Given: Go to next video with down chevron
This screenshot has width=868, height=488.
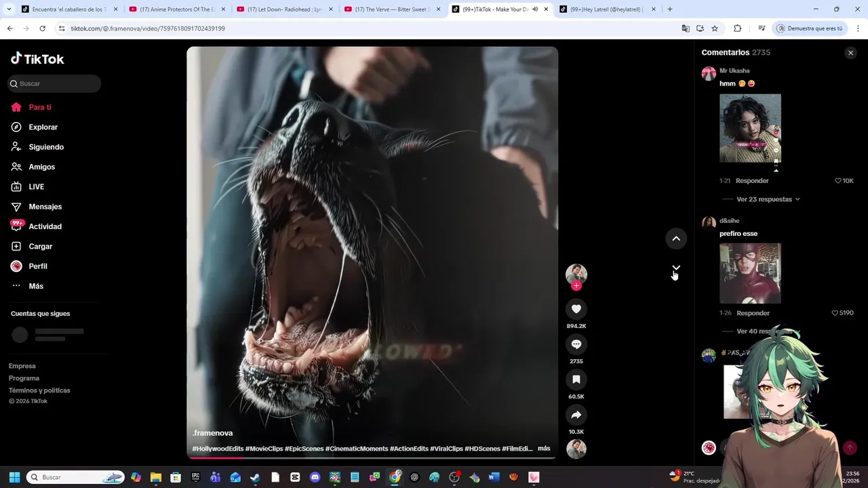Looking at the screenshot, I should point(676,268).
